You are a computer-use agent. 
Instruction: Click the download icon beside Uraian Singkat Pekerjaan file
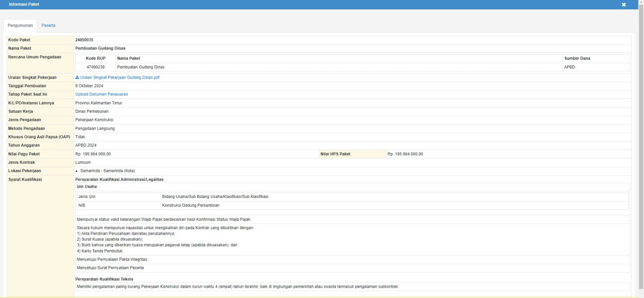(77, 78)
